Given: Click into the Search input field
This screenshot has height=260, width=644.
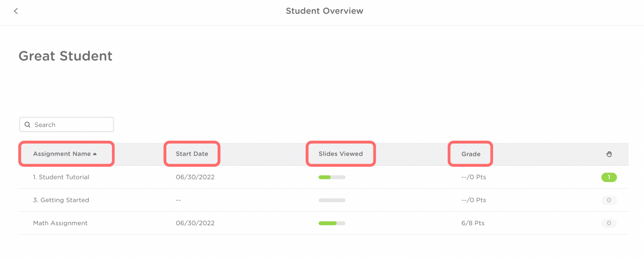Looking at the screenshot, I should pyautogui.click(x=72, y=125).
